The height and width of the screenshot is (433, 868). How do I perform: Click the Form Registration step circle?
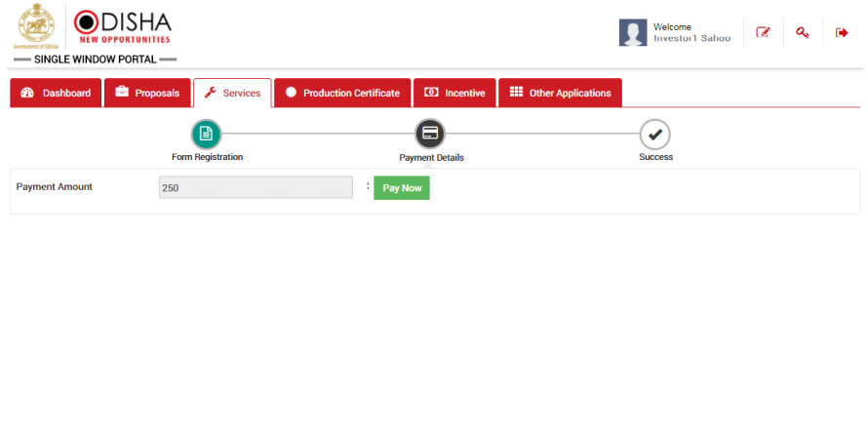206,134
